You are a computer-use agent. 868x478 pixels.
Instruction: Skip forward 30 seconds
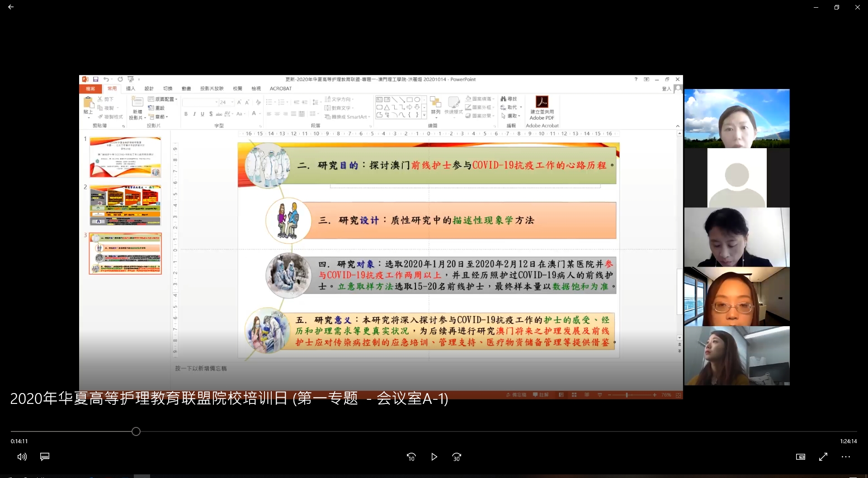[x=457, y=457]
